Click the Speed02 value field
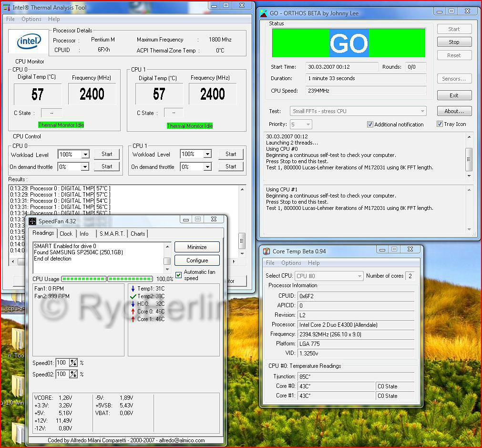This screenshot has width=482, height=448. point(62,374)
